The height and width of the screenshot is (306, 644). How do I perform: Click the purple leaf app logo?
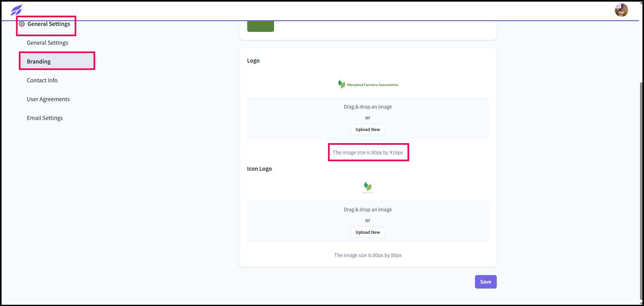click(16, 10)
